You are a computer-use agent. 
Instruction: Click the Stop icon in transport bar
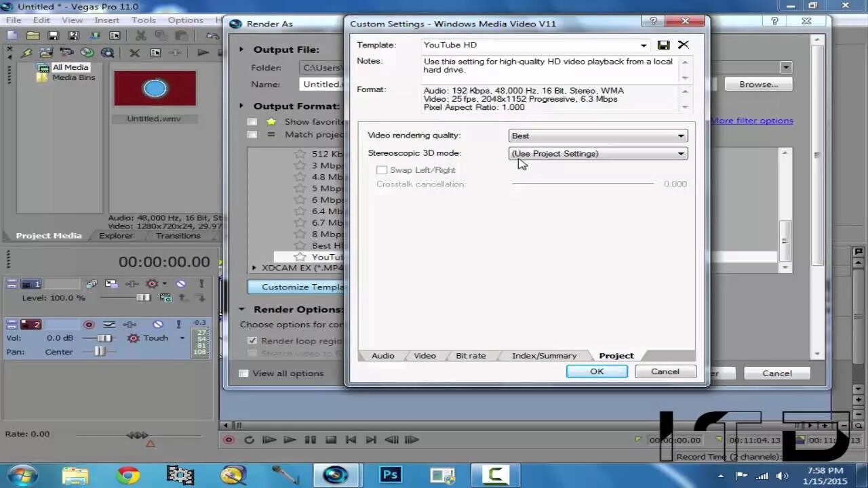[330, 440]
